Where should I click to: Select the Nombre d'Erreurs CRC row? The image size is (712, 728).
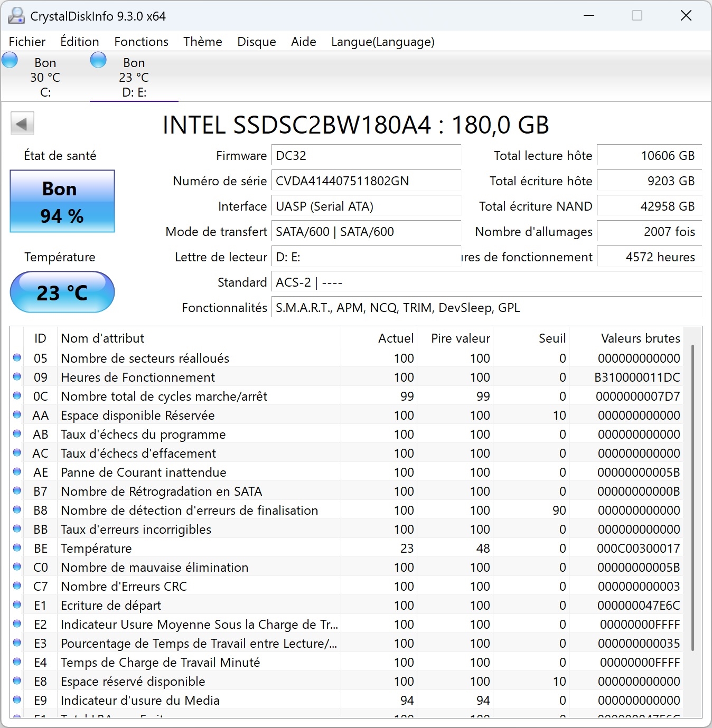(346, 586)
